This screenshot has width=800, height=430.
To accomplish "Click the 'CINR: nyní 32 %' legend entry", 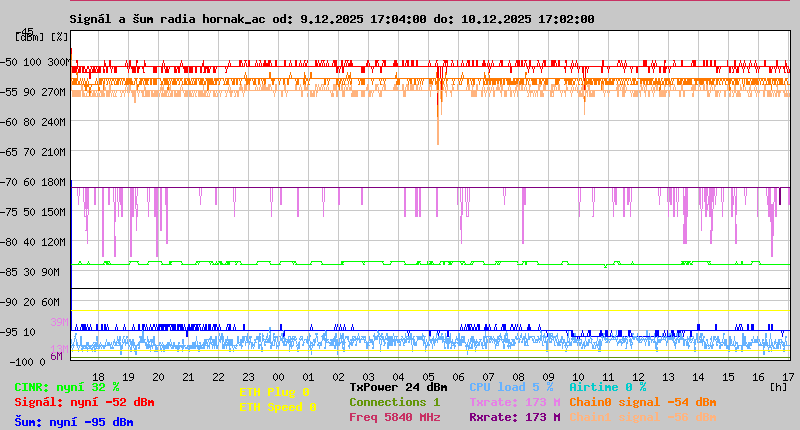I will point(67,388).
